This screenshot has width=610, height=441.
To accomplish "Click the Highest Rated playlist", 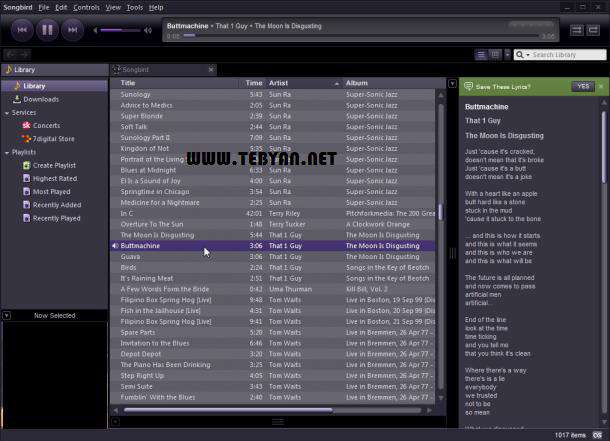I will [52, 178].
